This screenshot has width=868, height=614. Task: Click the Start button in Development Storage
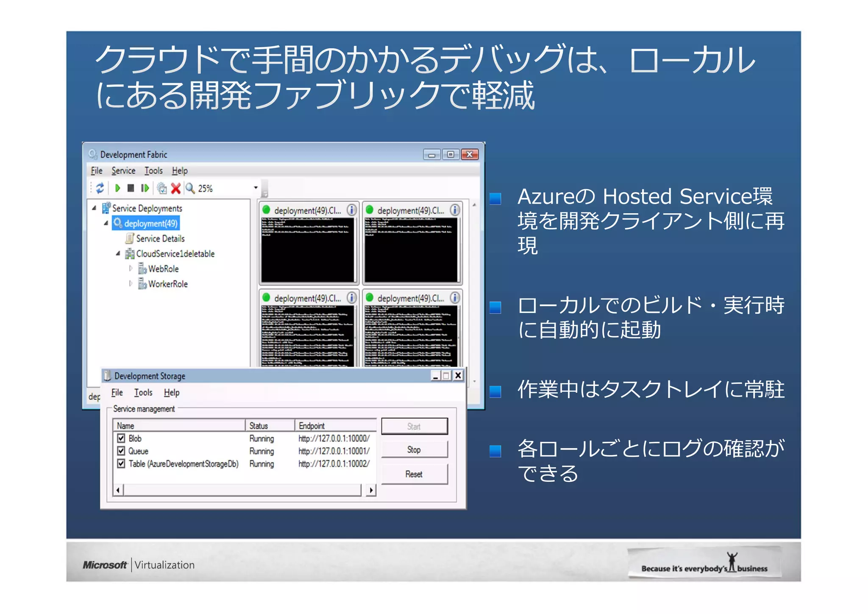coord(415,426)
